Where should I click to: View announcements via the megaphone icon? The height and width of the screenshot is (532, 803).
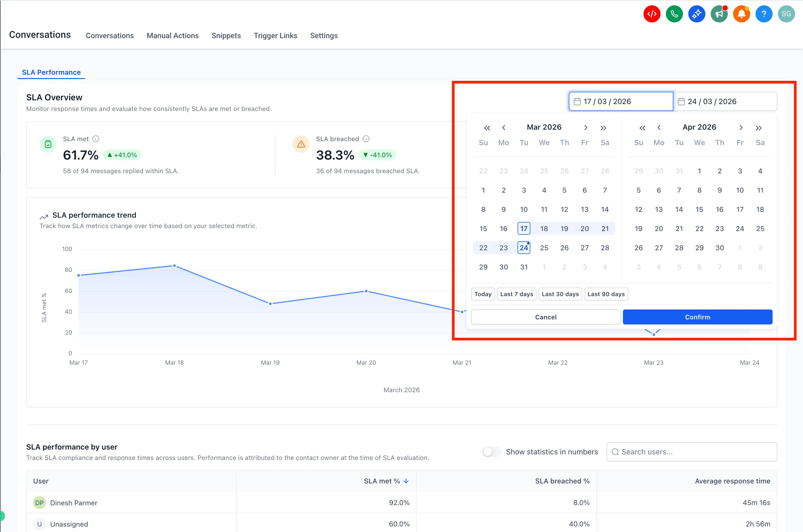pyautogui.click(x=719, y=14)
